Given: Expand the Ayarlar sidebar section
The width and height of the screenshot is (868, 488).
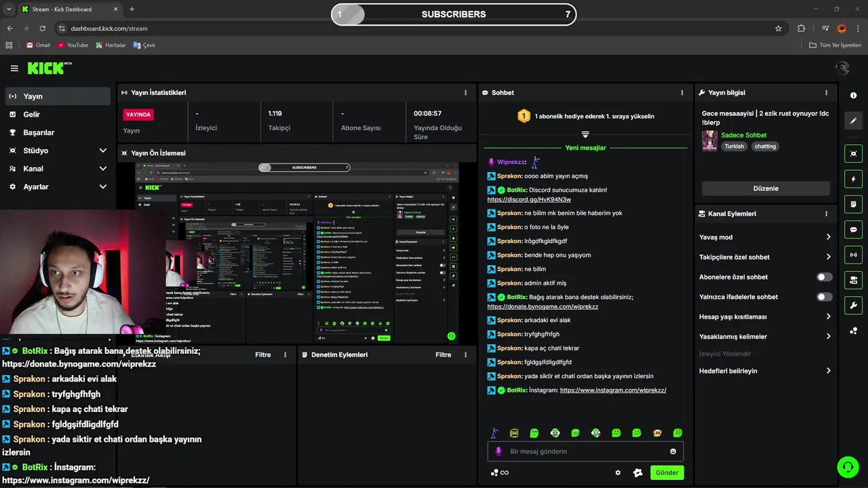Looking at the screenshot, I should (103, 186).
